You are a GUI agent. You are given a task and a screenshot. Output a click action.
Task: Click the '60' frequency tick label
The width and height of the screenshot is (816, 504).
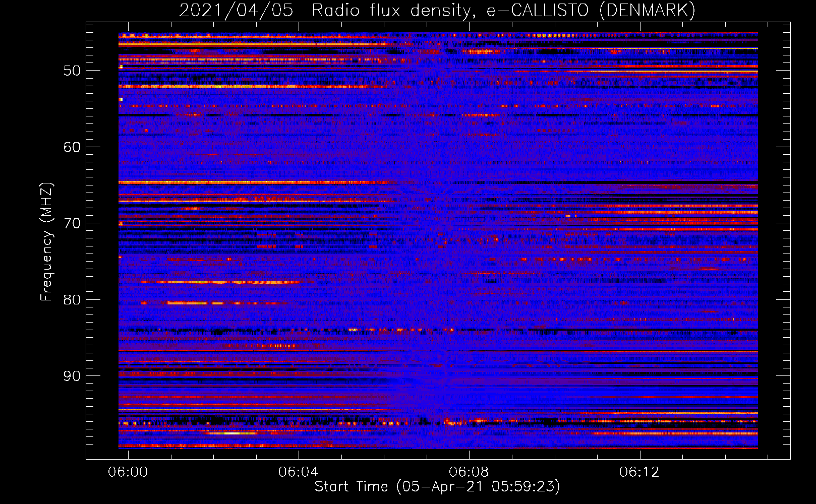point(72,147)
